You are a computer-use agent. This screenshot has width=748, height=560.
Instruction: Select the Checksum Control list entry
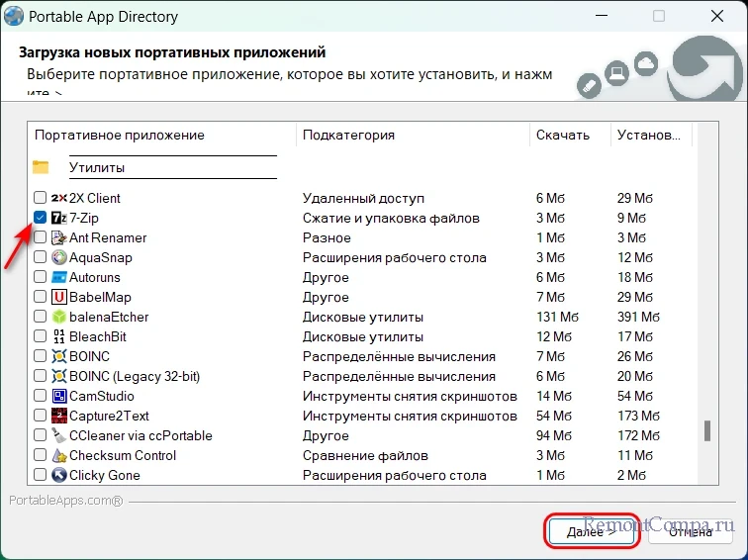click(123, 455)
